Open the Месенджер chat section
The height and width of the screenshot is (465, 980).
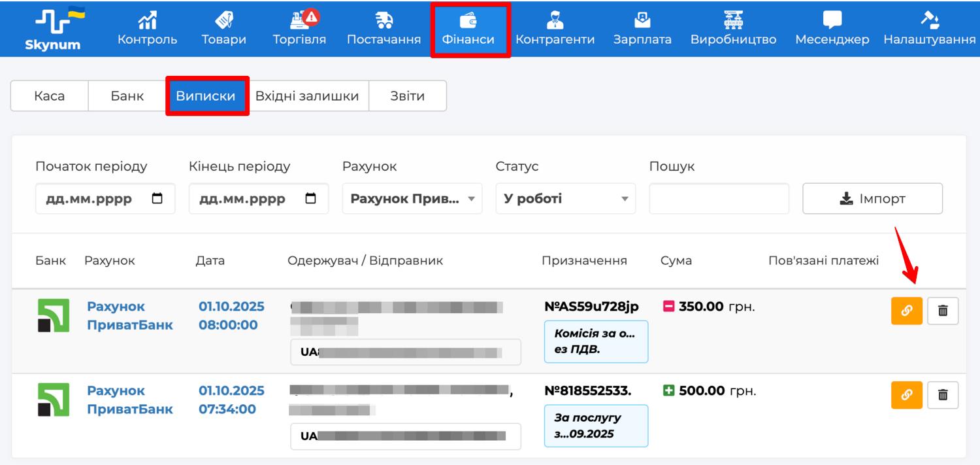[832, 29]
